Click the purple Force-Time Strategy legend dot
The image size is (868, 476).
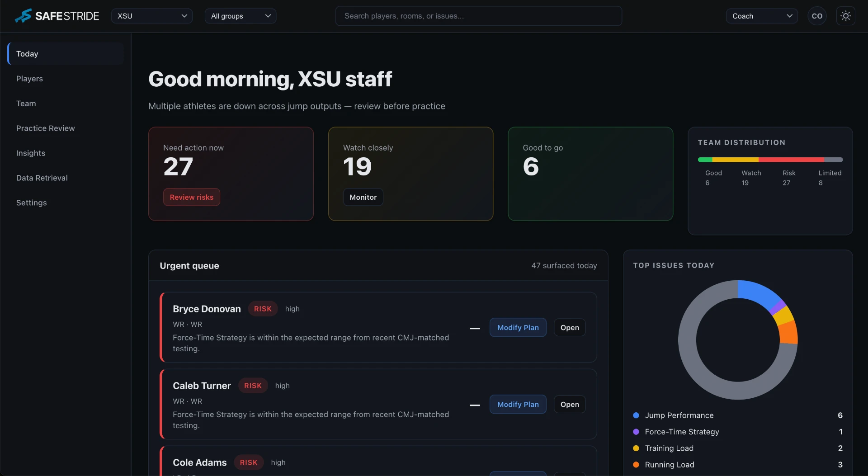636,432
